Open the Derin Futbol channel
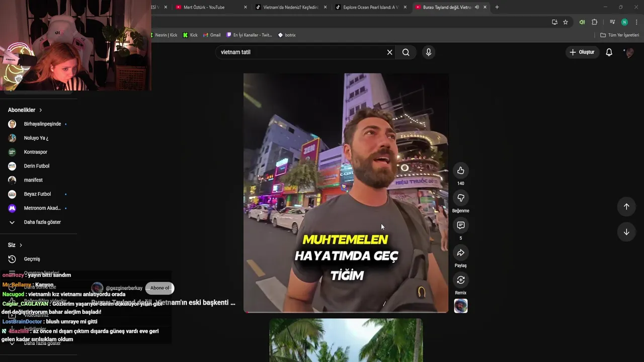The image size is (644, 362). (x=36, y=166)
